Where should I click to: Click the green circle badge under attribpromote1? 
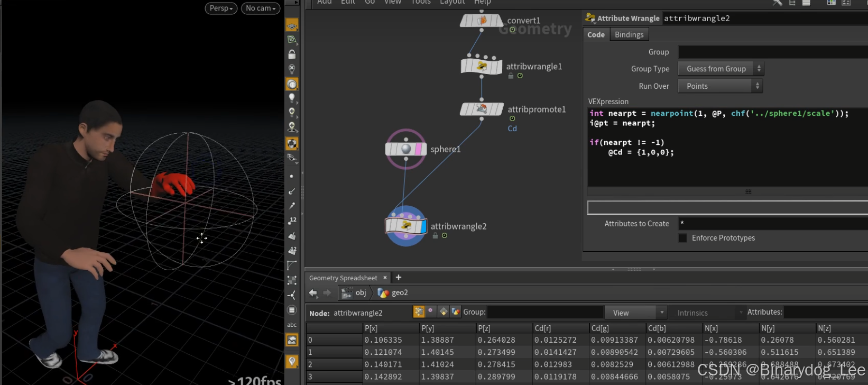click(512, 118)
